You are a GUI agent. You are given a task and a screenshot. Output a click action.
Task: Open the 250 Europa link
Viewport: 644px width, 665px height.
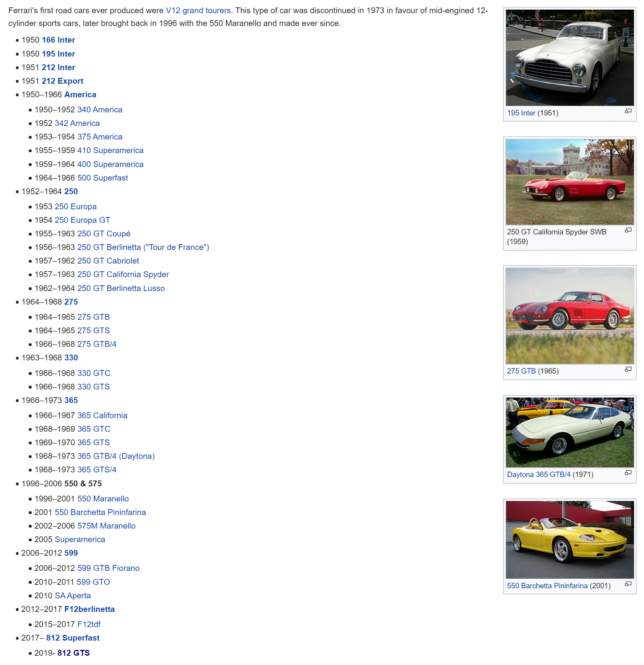(x=76, y=207)
